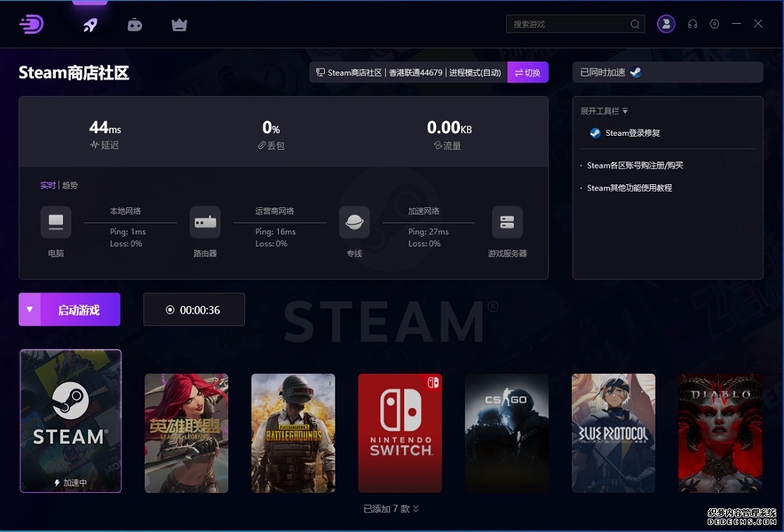Open the game controller library icon
The width and height of the screenshot is (784, 532).
coord(134,25)
